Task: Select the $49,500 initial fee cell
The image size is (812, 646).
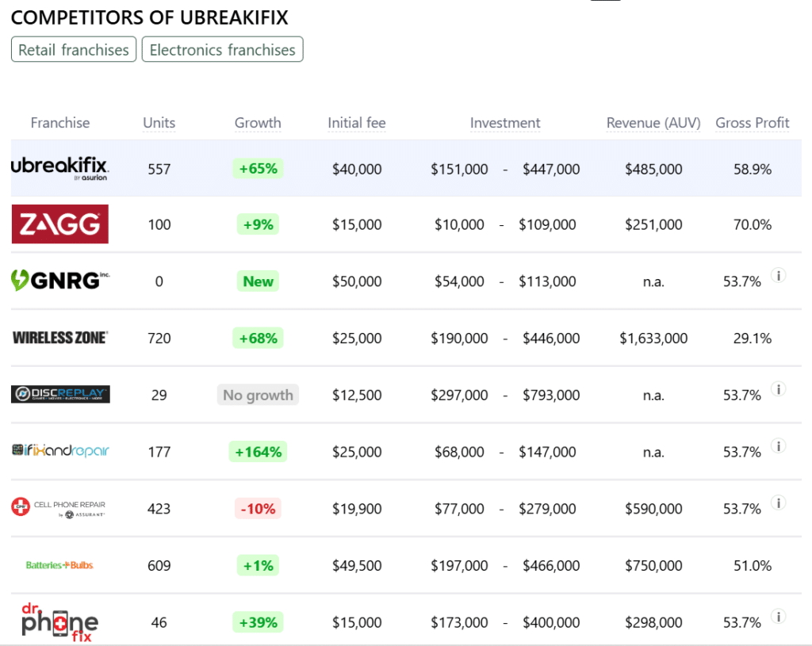Action: tap(357, 565)
